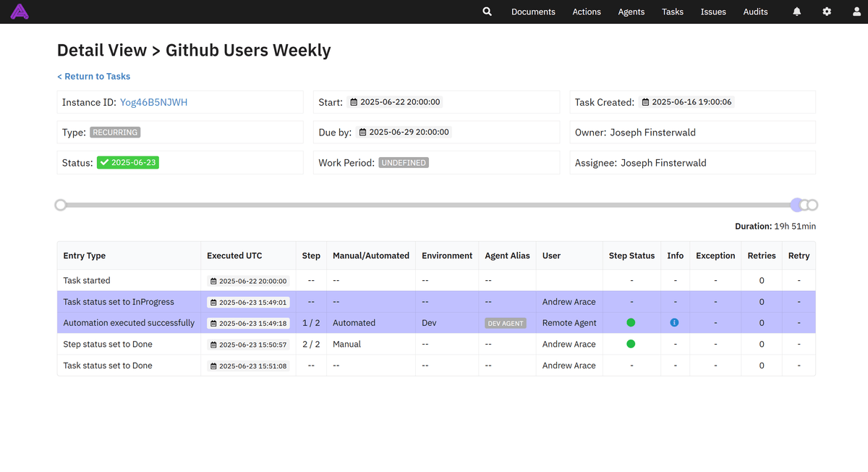Click Andrew Arace in Step status Done row
Viewport: 868px width, 472px height.
(x=569, y=344)
